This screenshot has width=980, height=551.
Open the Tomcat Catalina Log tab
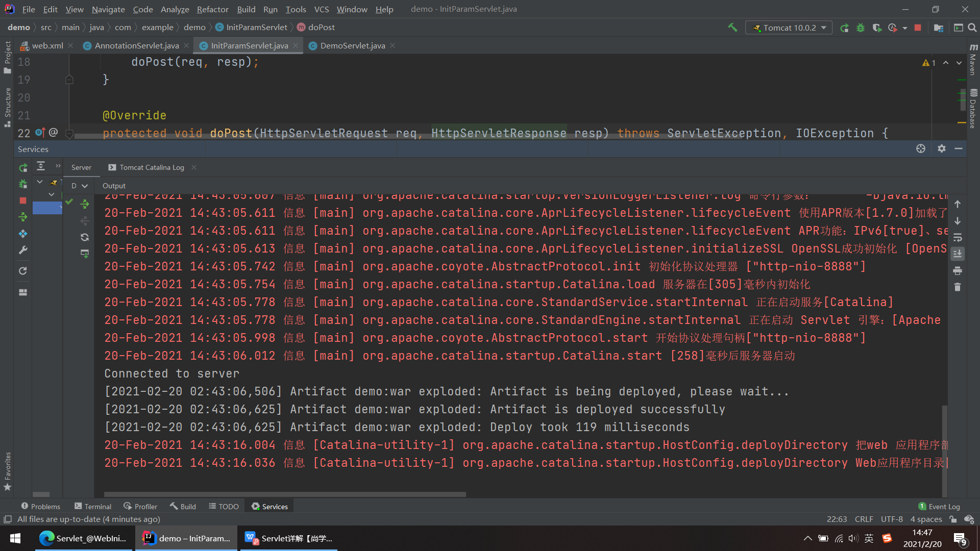[152, 167]
